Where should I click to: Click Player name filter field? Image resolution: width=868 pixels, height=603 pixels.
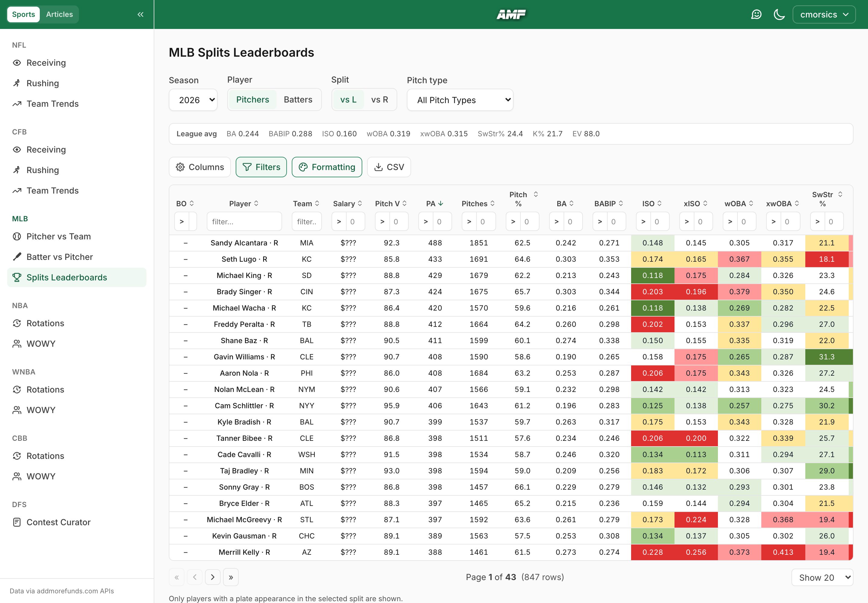[x=244, y=222]
